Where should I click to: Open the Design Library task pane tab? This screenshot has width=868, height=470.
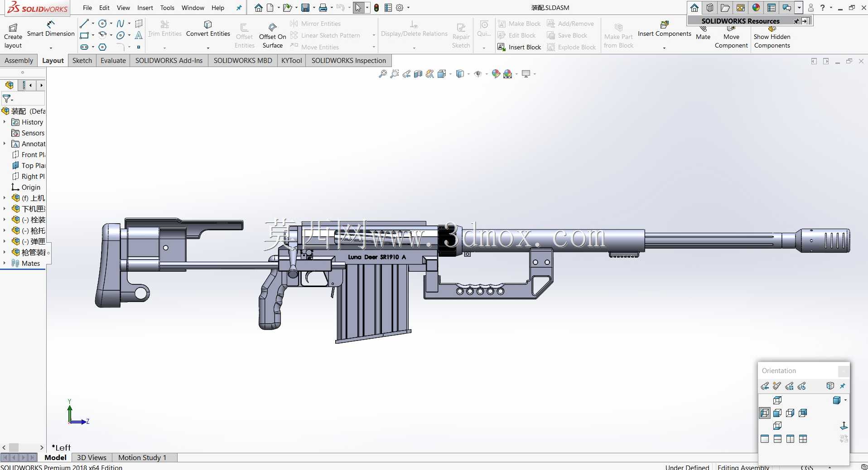710,8
